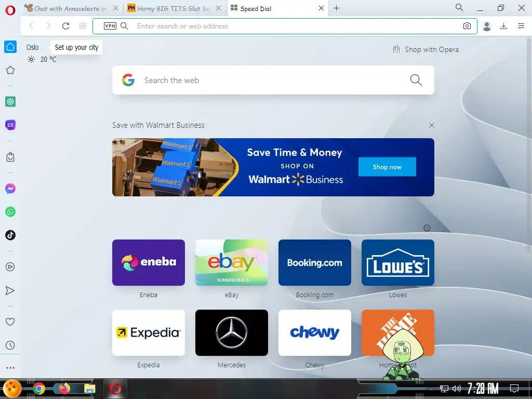This screenshot has width=532, height=399.
Task: Launch Chrome from the taskbar
Action: click(x=38, y=389)
